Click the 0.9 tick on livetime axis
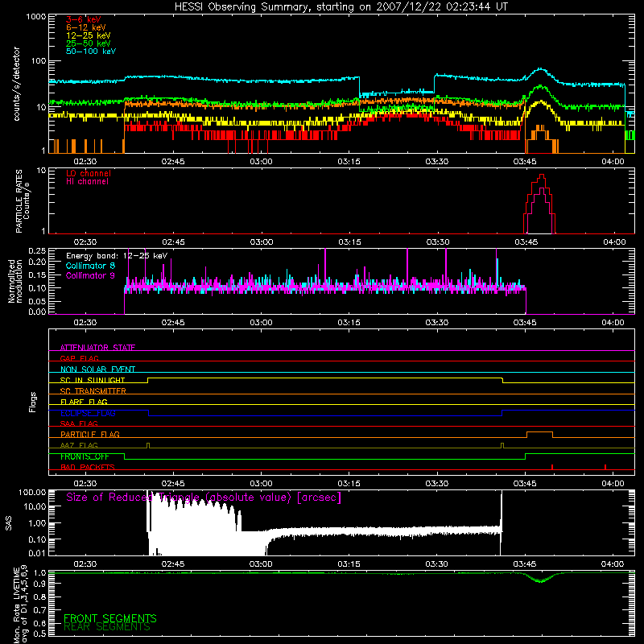The width and height of the screenshot is (644, 644). pyautogui.click(x=39, y=584)
